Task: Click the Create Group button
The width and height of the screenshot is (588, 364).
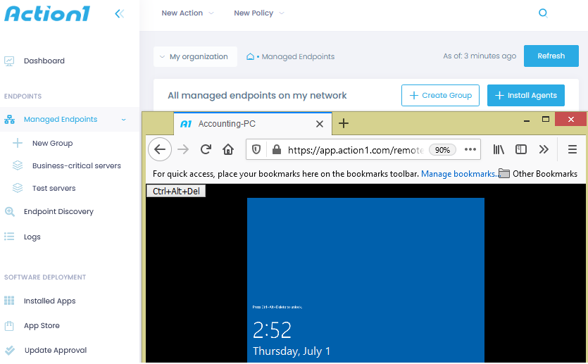Action: click(440, 95)
